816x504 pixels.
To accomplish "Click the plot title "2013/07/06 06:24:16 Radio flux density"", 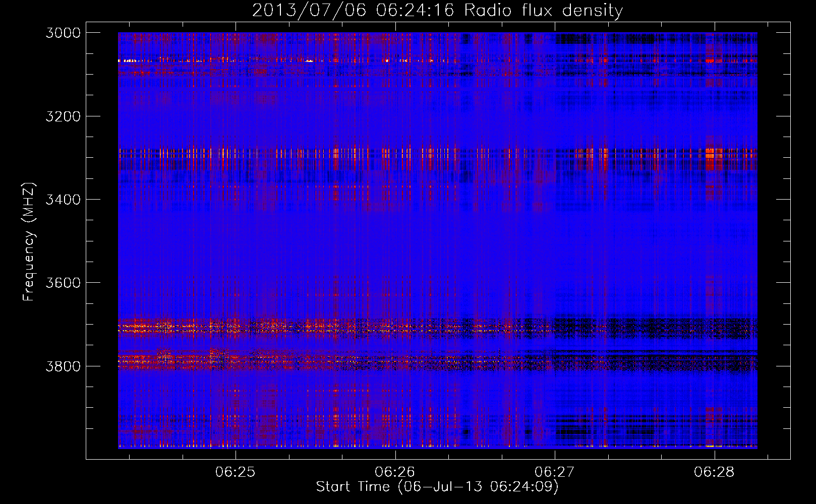I will coord(437,11).
